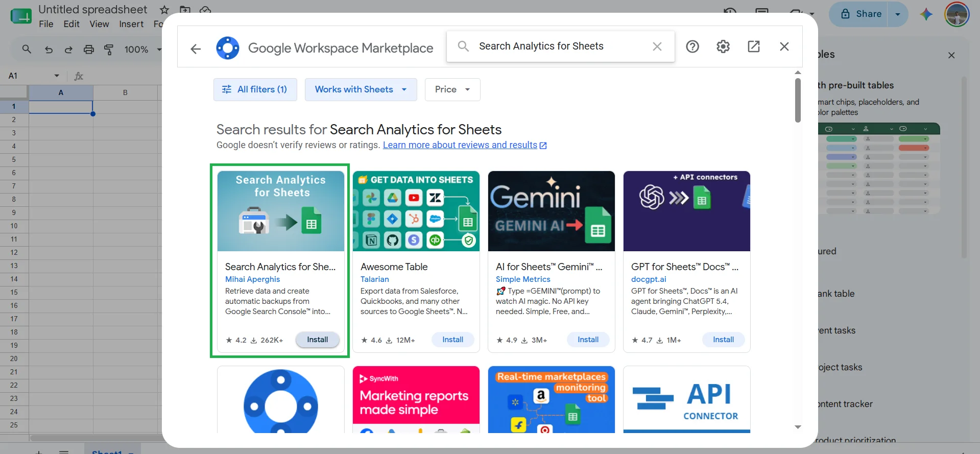Viewport: 980px width, 454px height.
Task: Go back in Marketplace dialog
Action: [196, 49]
